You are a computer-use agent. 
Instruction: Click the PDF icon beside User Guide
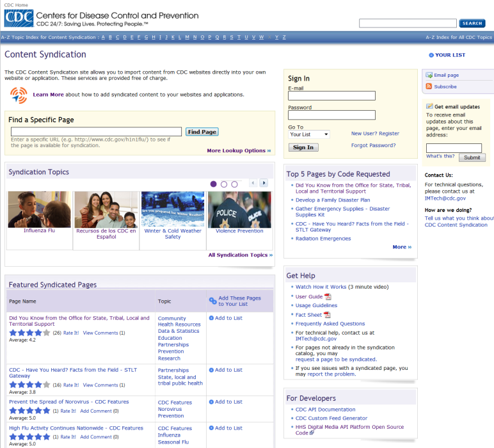[x=328, y=297]
